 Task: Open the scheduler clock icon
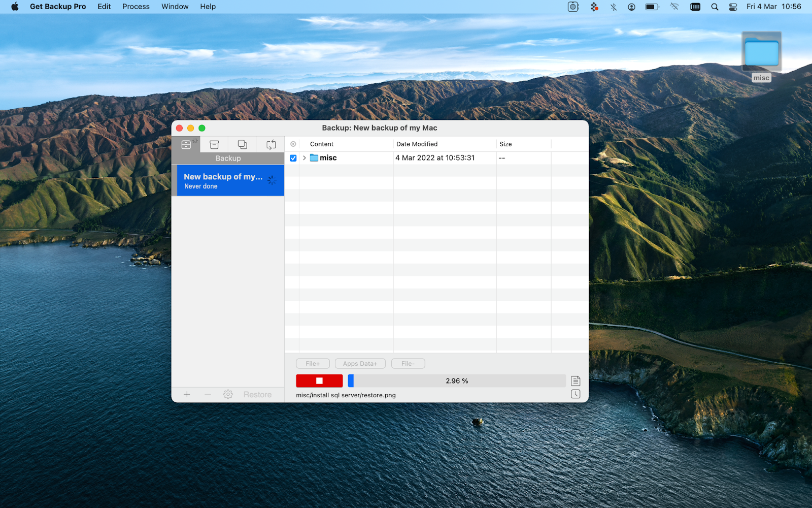[576, 394]
